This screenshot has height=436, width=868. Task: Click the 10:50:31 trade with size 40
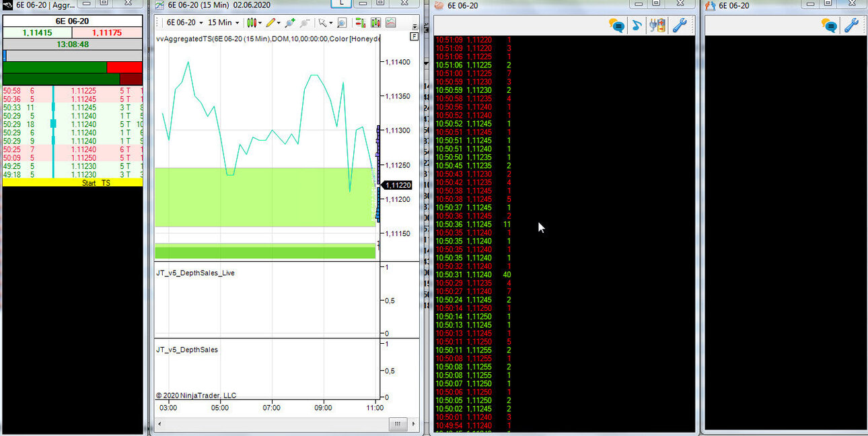474,275
